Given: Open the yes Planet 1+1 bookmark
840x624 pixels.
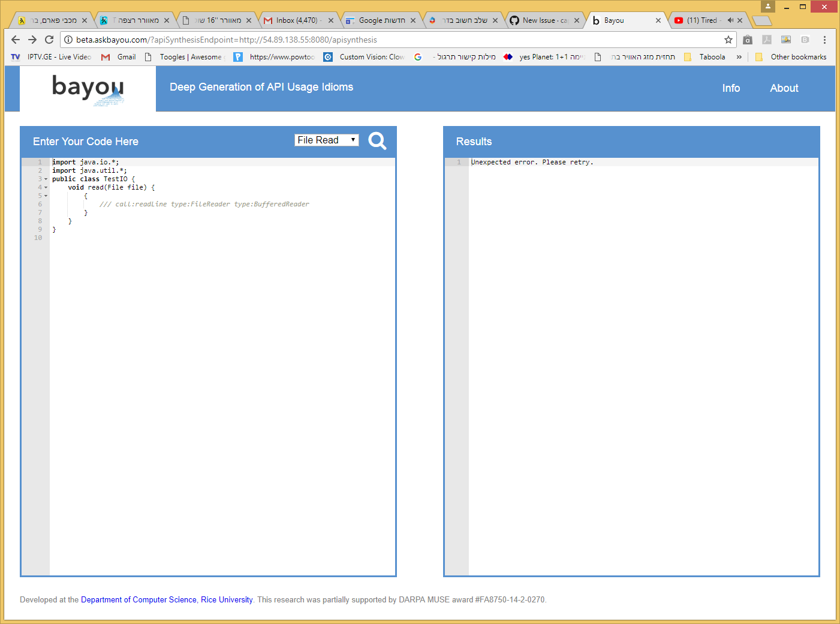Looking at the screenshot, I should pyautogui.click(x=544, y=57).
